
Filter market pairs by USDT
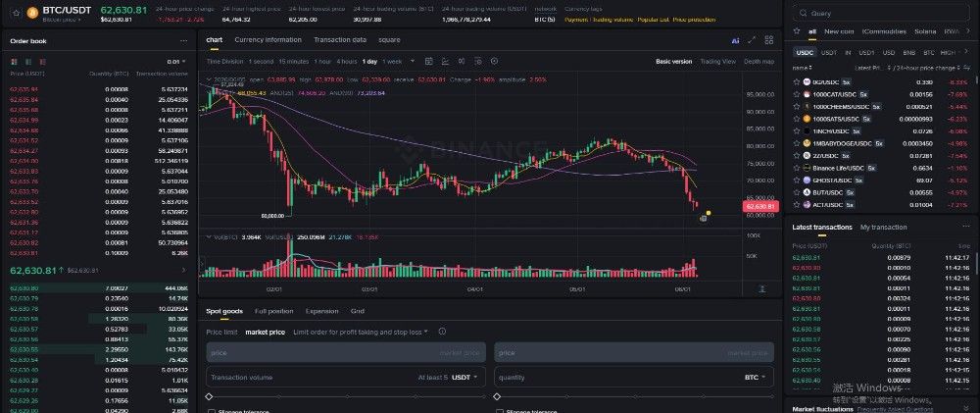point(829,53)
